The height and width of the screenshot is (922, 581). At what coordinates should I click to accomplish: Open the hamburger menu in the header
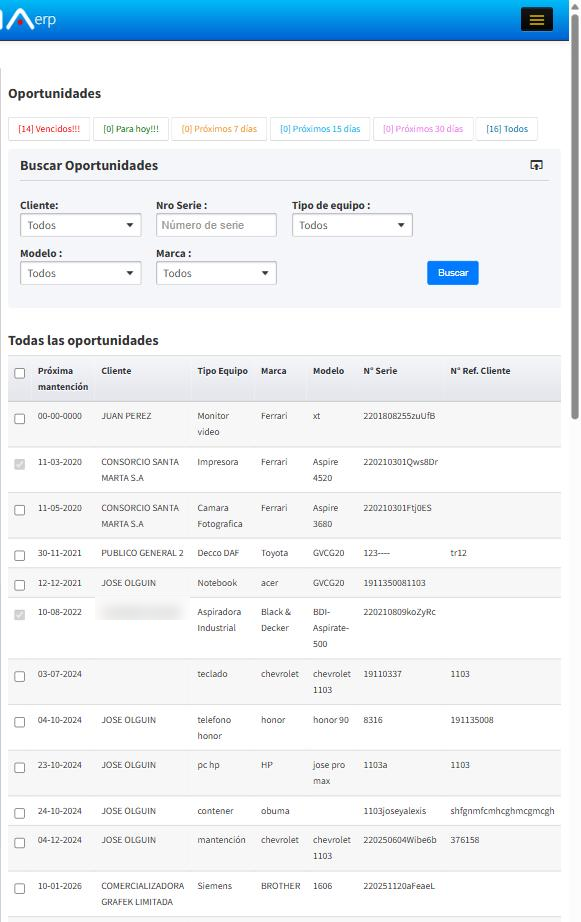(x=536, y=20)
